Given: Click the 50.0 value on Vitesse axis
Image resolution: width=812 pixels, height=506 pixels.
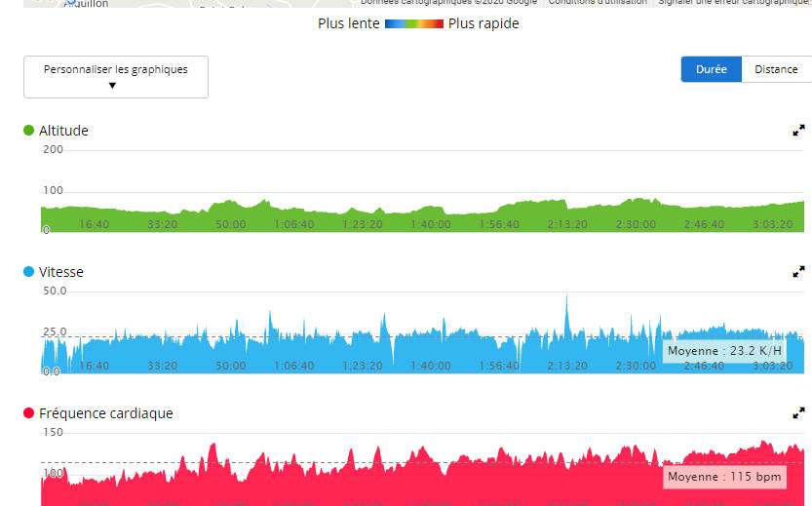Looking at the screenshot, I should tap(55, 291).
